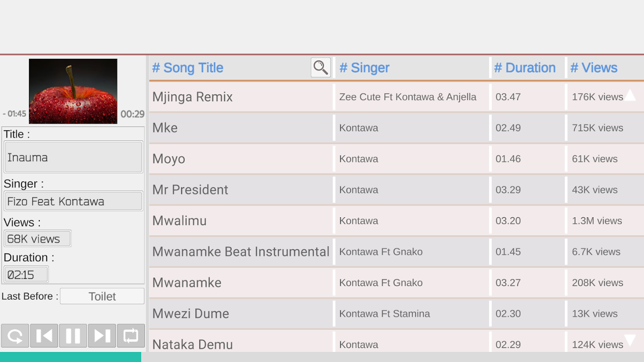Click the teal playback progress bar
This screenshot has width=644, height=362.
point(71,357)
